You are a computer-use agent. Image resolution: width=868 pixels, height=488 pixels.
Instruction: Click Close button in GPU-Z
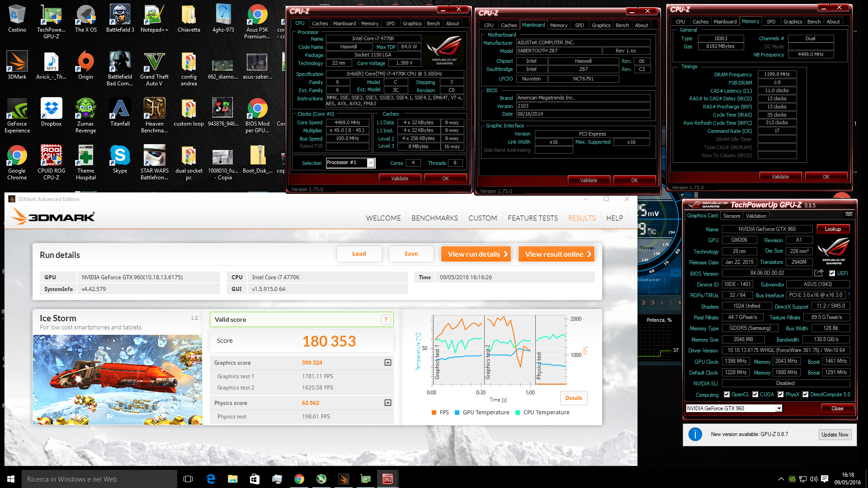837,408
